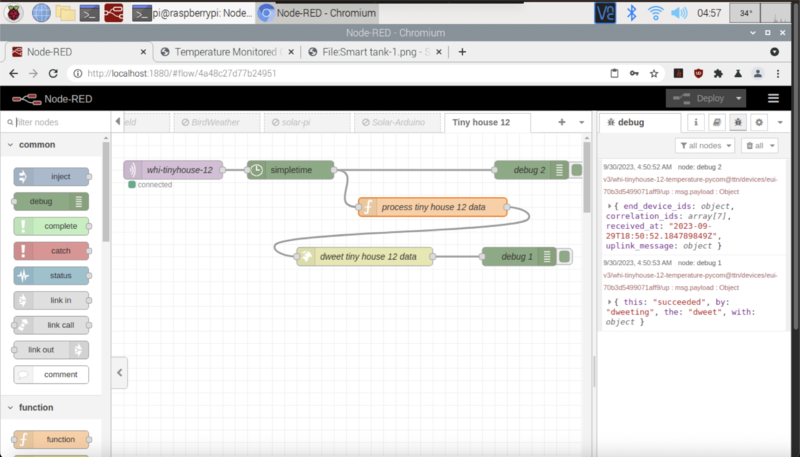Viewport: 800px width, 457px height.
Task: Open the sidebar tabs dropdown arrow
Action: 780,122
